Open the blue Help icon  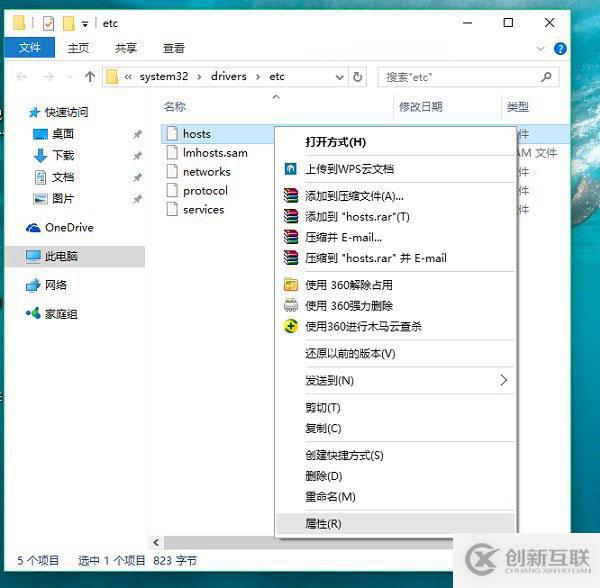click(x=560, y=49)
